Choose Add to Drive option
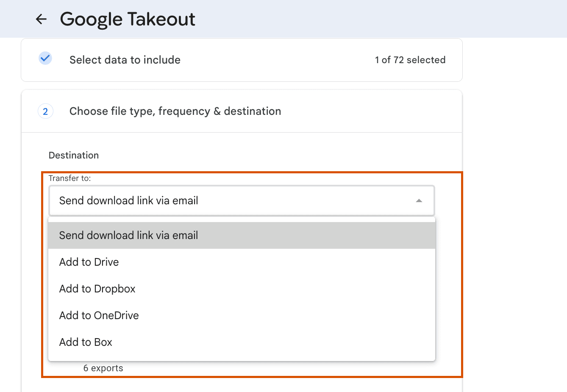Screen dimensions: 567x392 coord(89,262)
